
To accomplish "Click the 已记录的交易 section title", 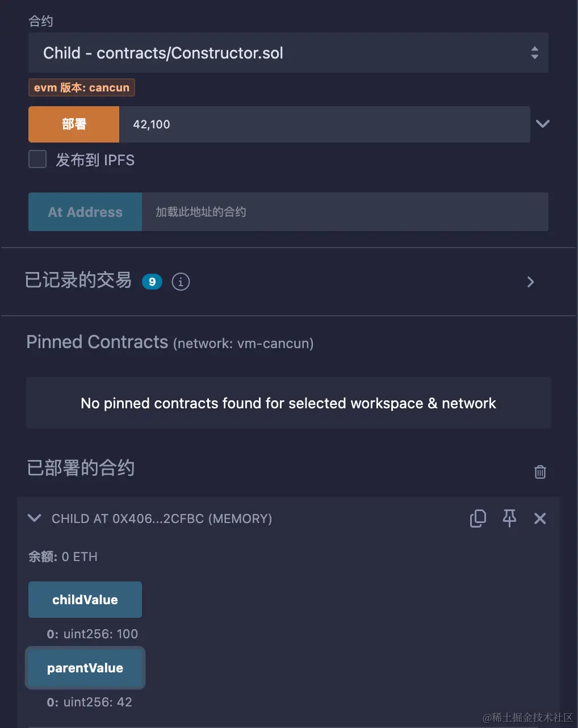I will [x=78, y=281].
